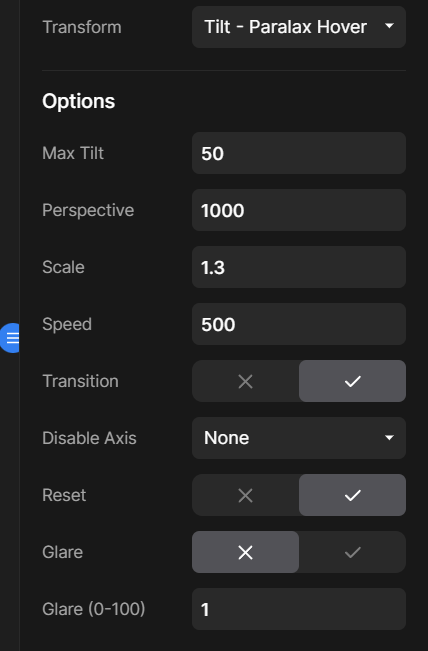428x651 pixels.
Task: Click the Speed field showing 500
Action: (x=299, y=324)
